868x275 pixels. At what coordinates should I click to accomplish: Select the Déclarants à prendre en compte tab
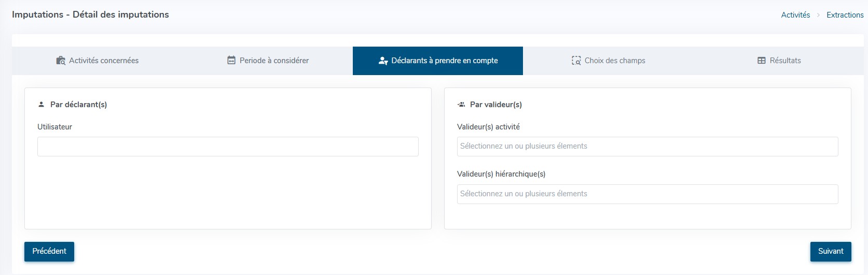click(x=444, y=61)
